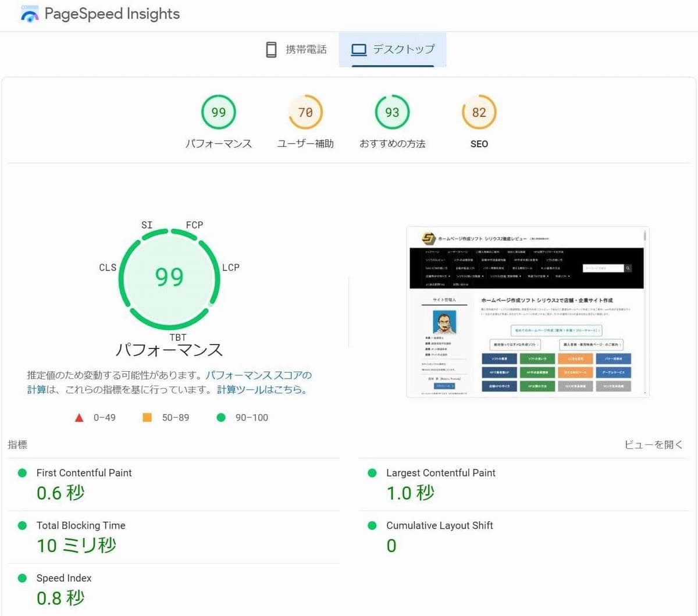The image size is (698, 616).
Task: Click the SEO category label
Action: (x=479, y=144)
